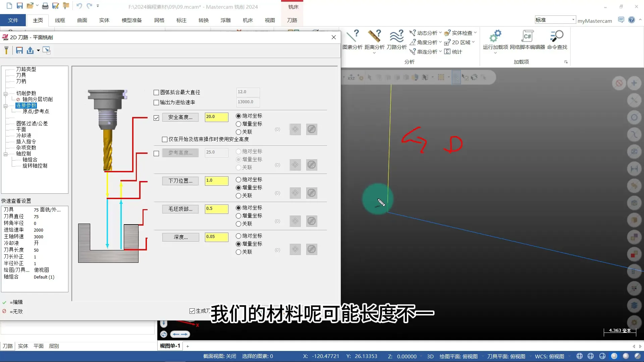
Task: Run 运行加载项 with the gears icon
Action: click(495, 40)
